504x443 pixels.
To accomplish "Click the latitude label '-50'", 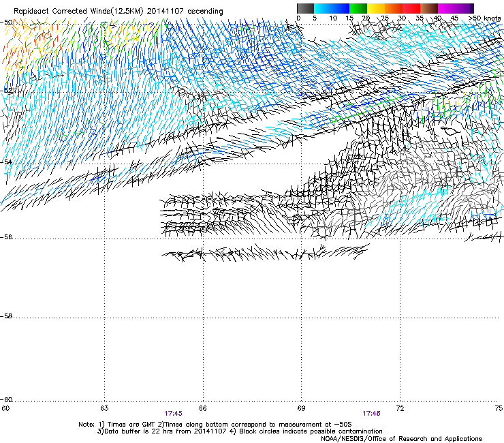I will pos(6,22).
